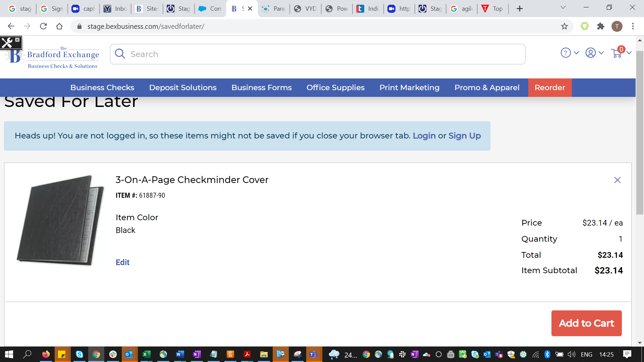Viewport: 644px width, 362px height.
Task: Open the browser tab search dropdown arrow
Action: 563,7
